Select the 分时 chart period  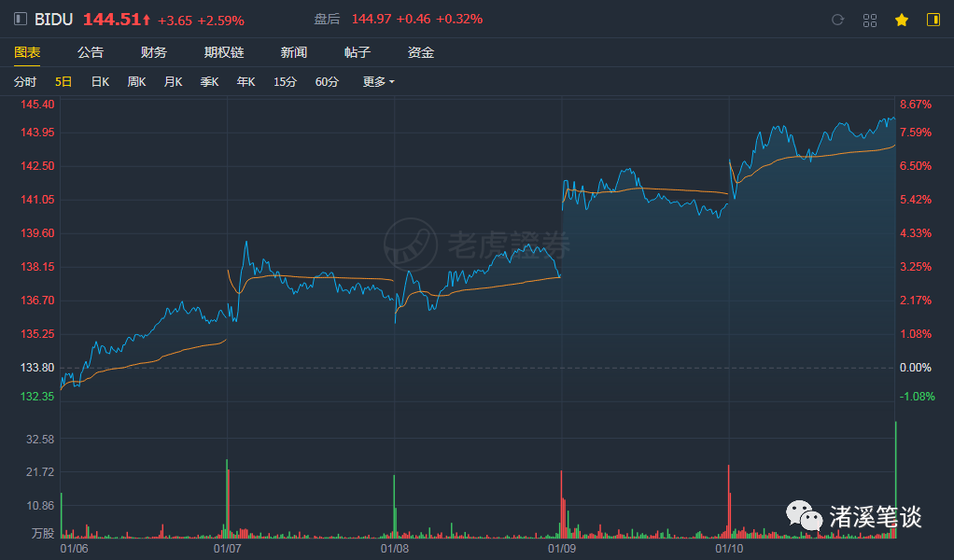pos(25,81)
